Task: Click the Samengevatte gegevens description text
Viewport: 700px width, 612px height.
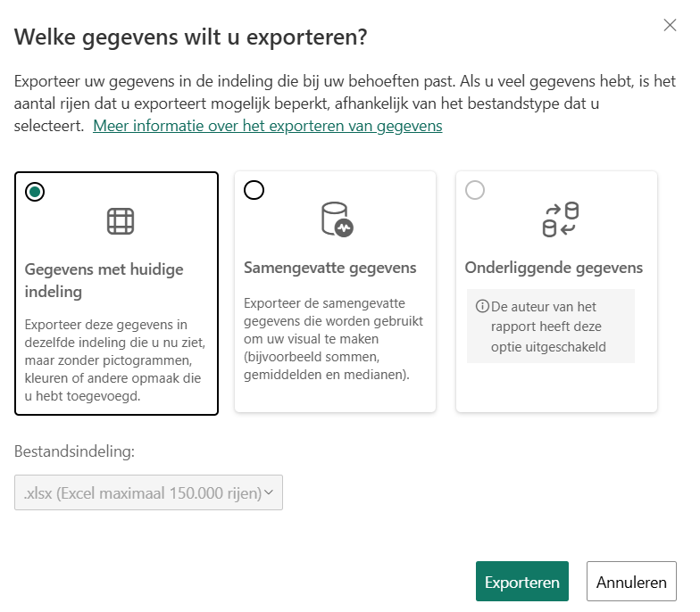Action: click(335, 339)
